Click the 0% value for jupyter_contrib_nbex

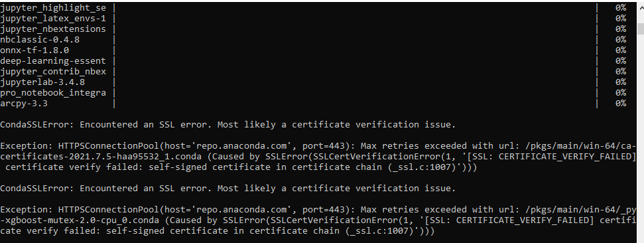pos(621,72)
